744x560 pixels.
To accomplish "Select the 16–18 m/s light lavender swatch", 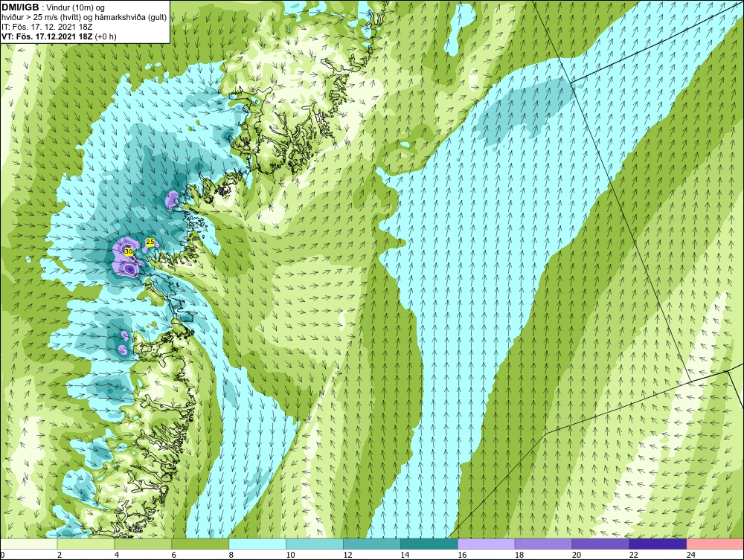I will click(487, 544).
